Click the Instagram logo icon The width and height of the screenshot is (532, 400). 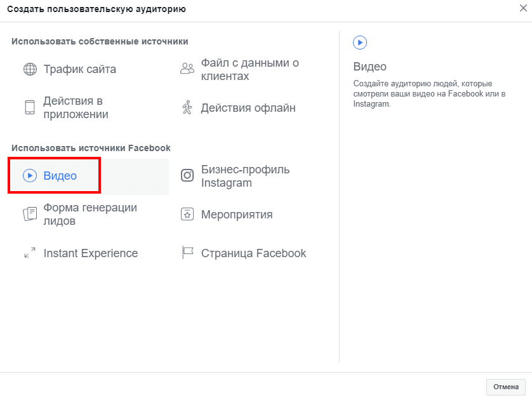click(x=187, y=175)
